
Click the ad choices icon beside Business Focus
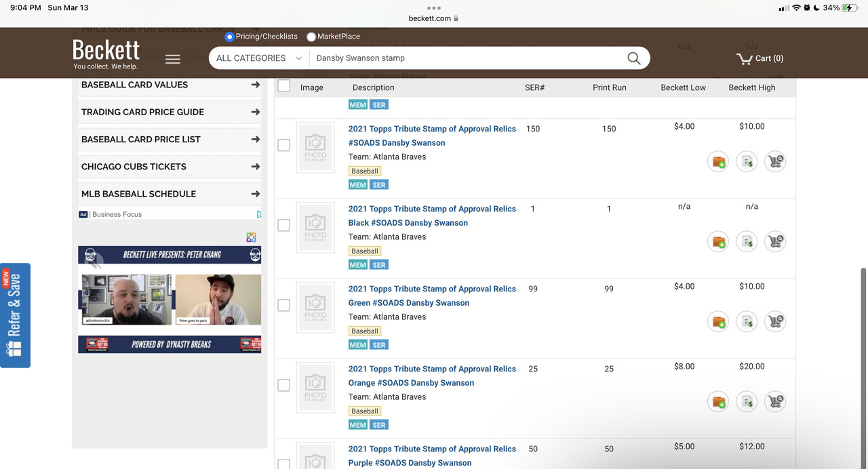[x=259, y=214]
